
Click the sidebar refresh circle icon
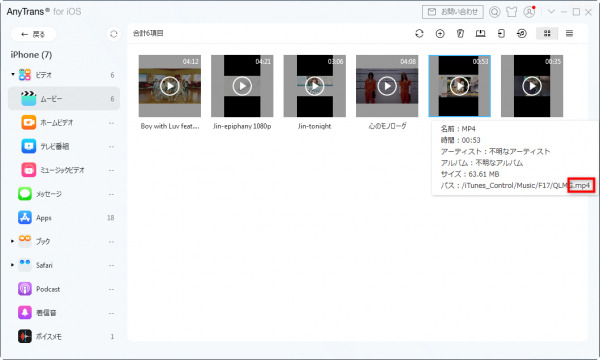point(114,34)
